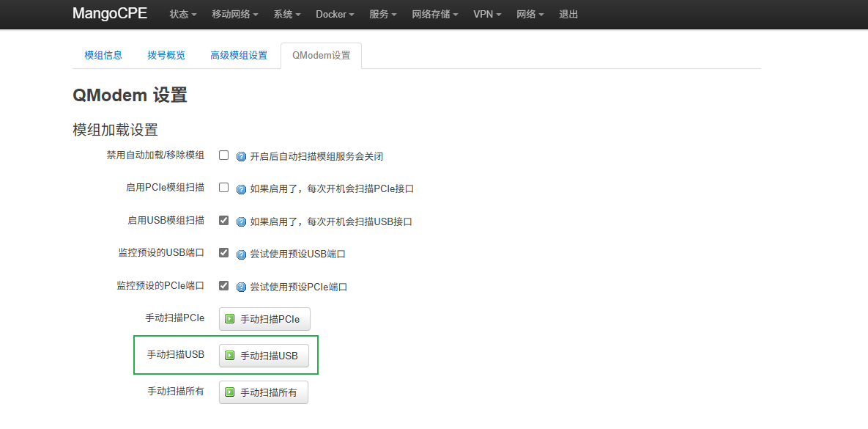Viewport: 868px width, 429px height.
Task: Click help icon beside disable auto-load option
Action: [x=241, y=156]
